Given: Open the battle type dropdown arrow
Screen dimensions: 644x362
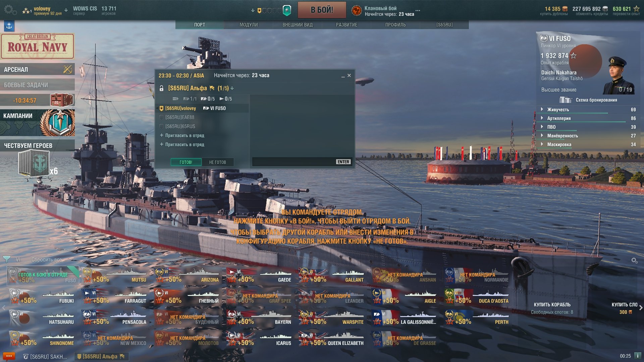Looking at the screenshot, I should click(253, 10).
